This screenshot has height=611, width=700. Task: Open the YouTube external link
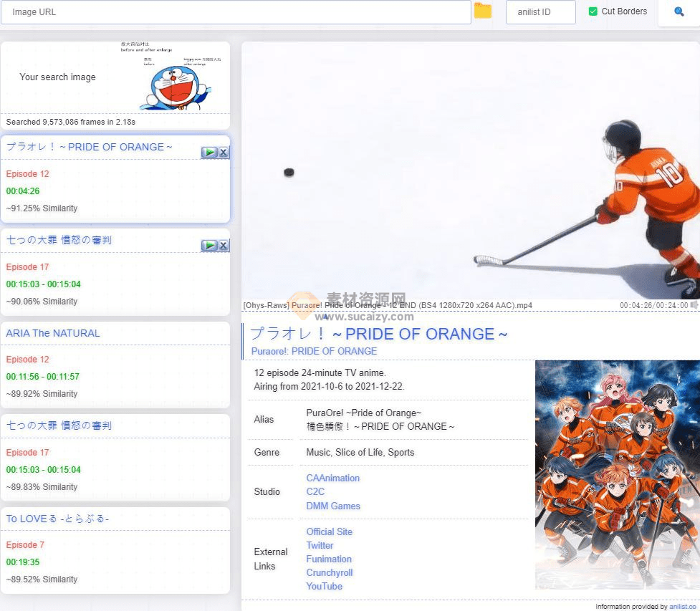click(324, 586)
